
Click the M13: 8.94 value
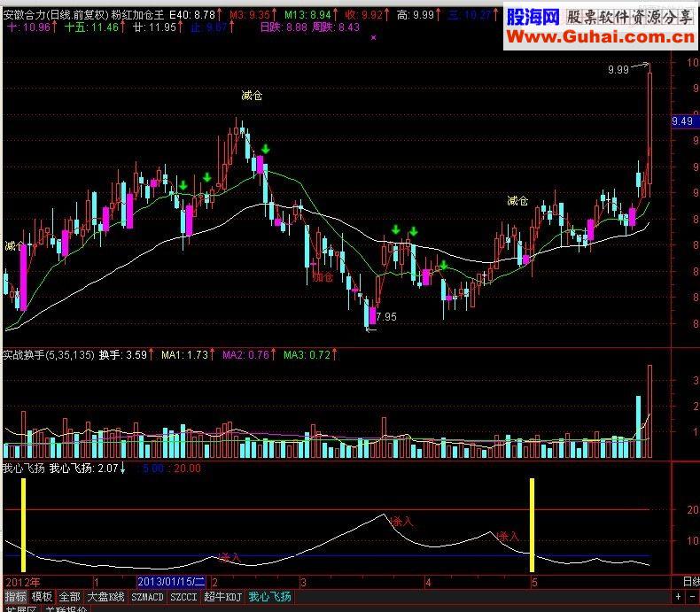pos(307,15)
